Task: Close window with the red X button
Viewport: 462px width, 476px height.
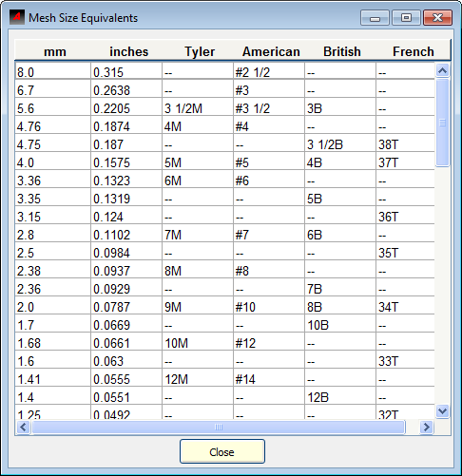Action: pyautogui.click(x=438, y=18)
